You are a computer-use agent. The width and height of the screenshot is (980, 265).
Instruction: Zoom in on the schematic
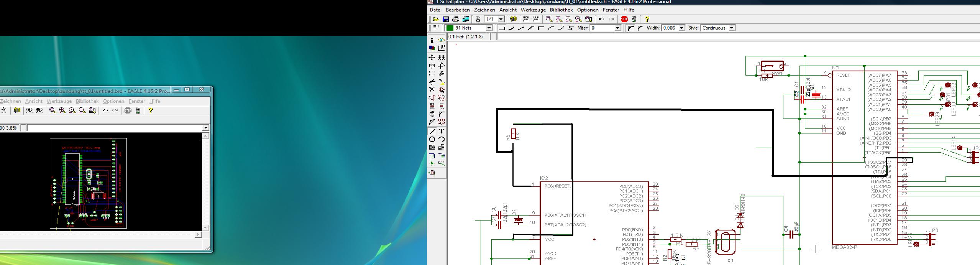click(x=559, y=19)
